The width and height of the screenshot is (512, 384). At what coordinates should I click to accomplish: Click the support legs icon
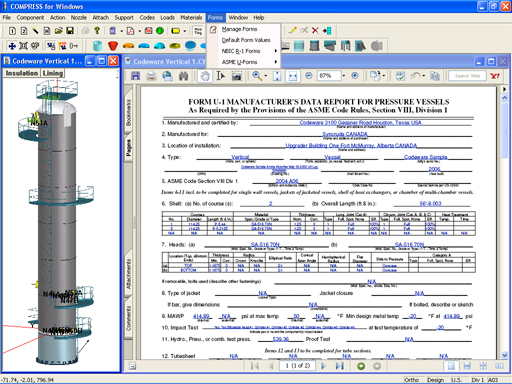pyautogui.click(x=345, y=46)
